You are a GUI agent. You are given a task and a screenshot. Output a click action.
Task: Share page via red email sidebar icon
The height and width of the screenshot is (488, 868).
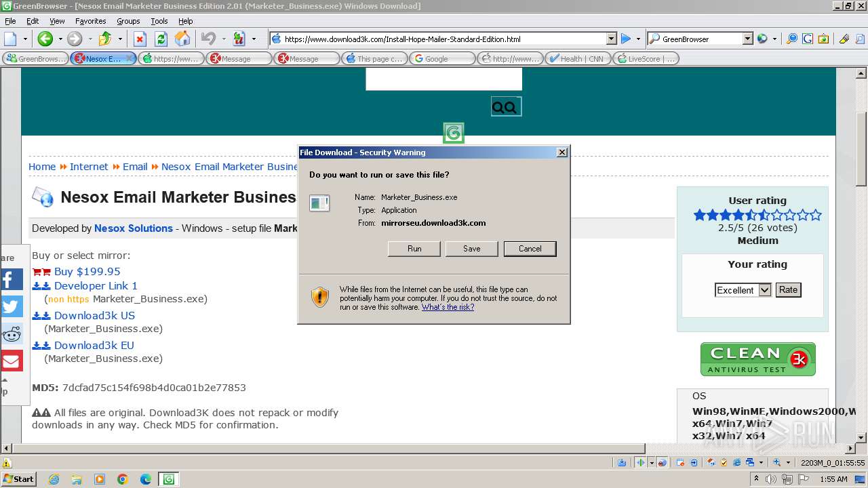[12, 361]
